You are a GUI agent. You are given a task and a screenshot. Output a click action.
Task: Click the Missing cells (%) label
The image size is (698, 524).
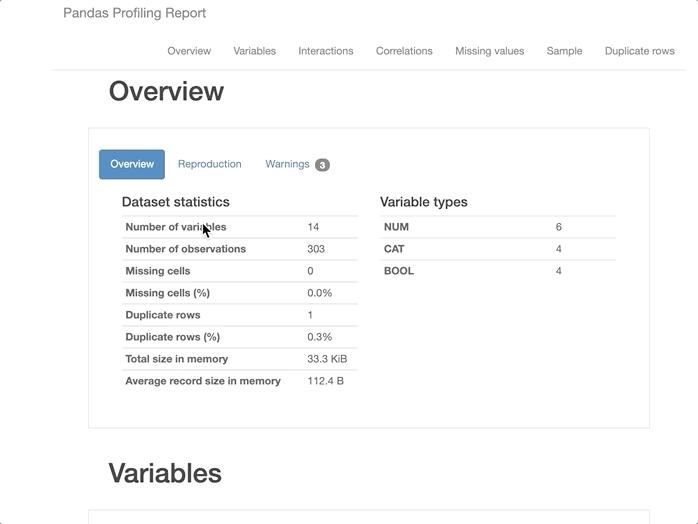point(167,293)
